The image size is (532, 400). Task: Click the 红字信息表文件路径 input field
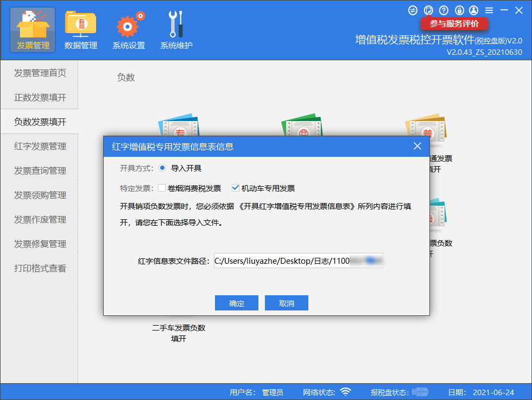coord(298,261)
